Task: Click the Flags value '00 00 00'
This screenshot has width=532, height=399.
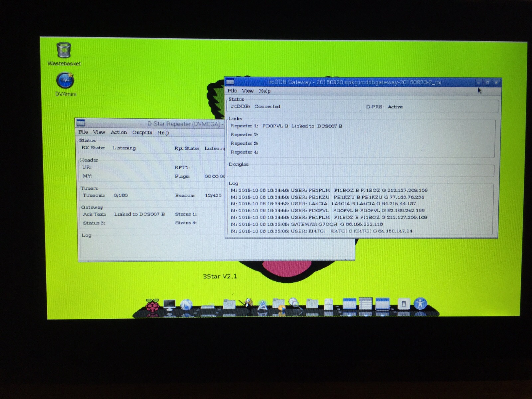Action: click(215, 176)
